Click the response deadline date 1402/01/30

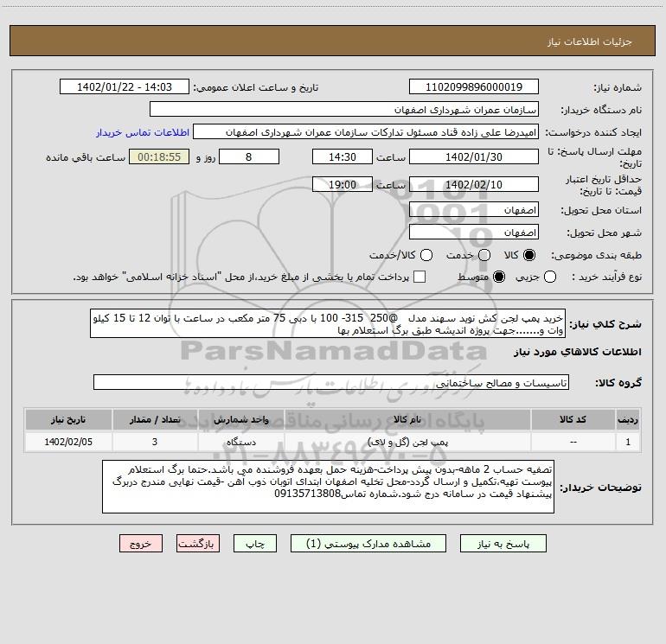[474, 156]
